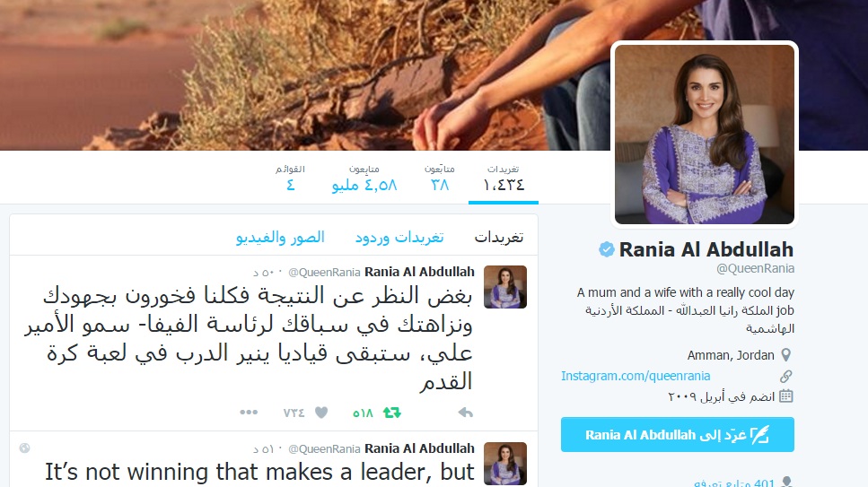Click the globe icon on second tweet
This screenshot has width=868, height=487.
coord(24,448)
